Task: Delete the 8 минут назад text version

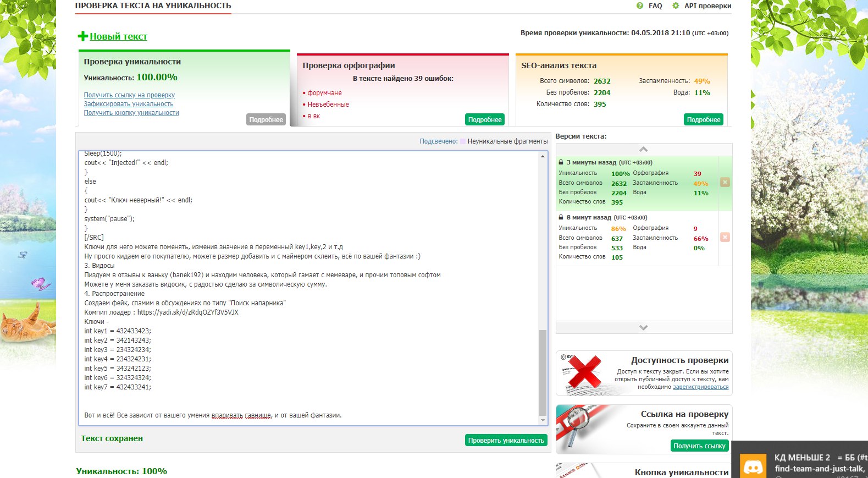Action: coord(725,237)
